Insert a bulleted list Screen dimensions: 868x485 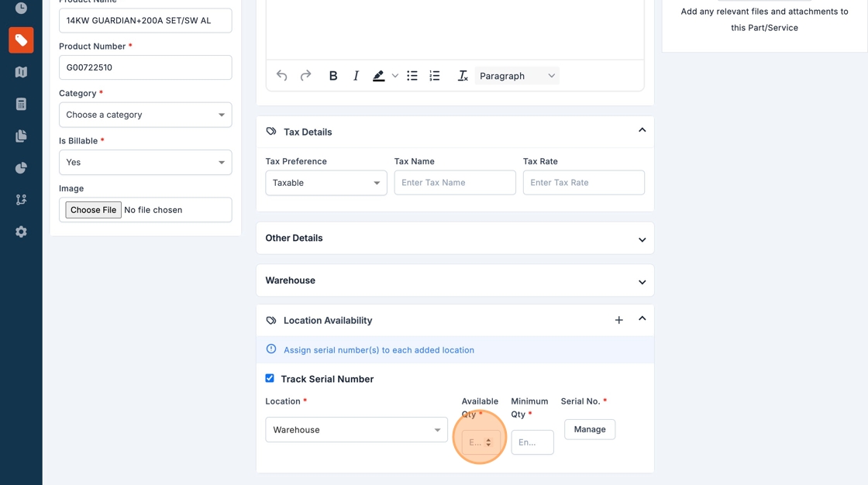[x=412, y=76]
